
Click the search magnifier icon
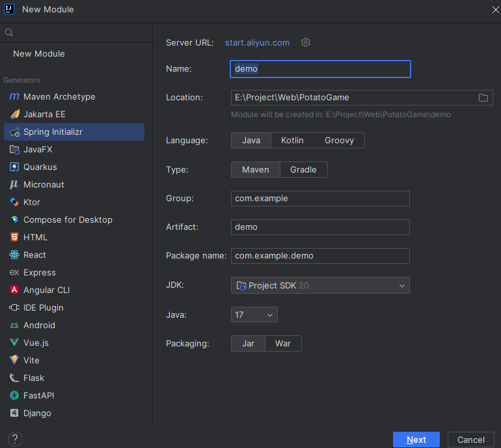click(9, 33)
